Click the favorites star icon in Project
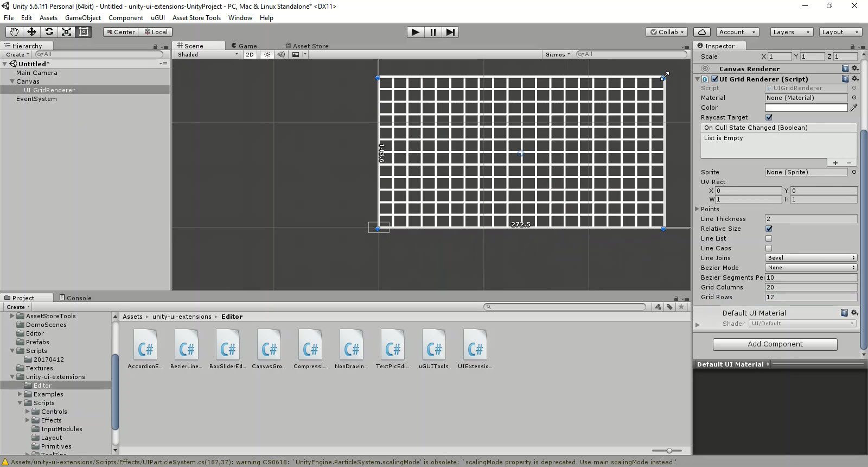 (x=681, y=307)
